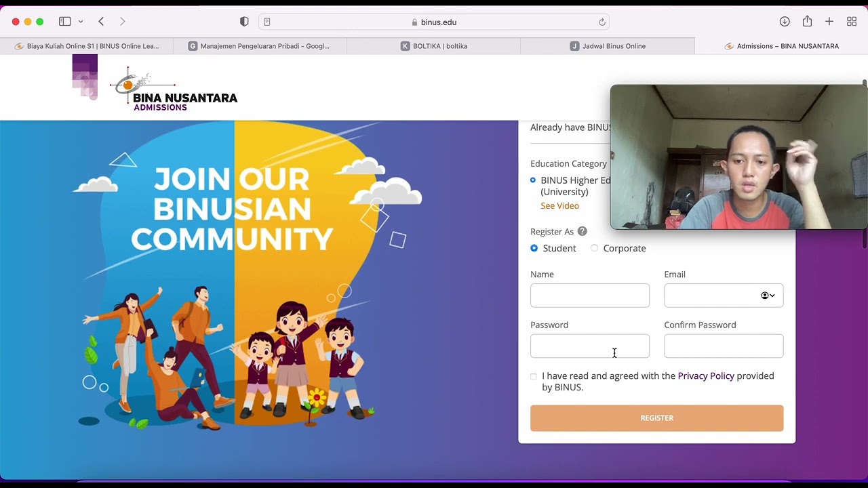
Task: Open the Email autofill contact dropdown
Action: click(x=768, y=296)
